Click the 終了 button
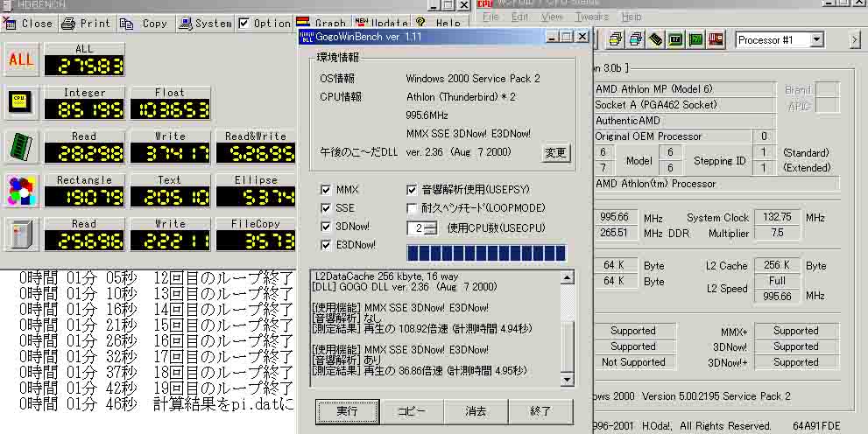Viewport: 868px width, 434px height. click(x=540, y=411)
